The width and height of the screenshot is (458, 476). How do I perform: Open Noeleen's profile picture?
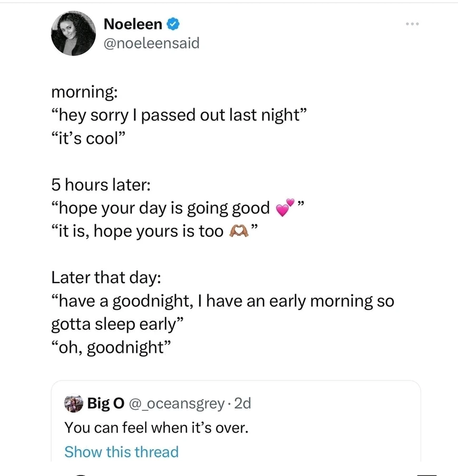(73, 33)
